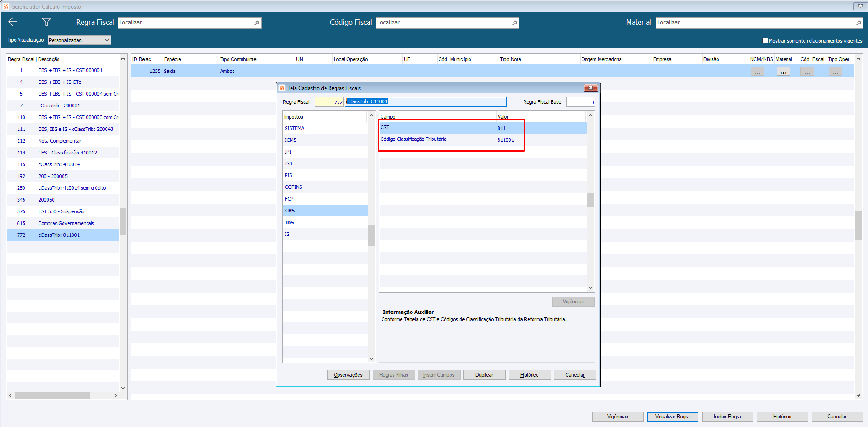
Task: Click the Material search magnifier icon
Action: coord(858,23)
